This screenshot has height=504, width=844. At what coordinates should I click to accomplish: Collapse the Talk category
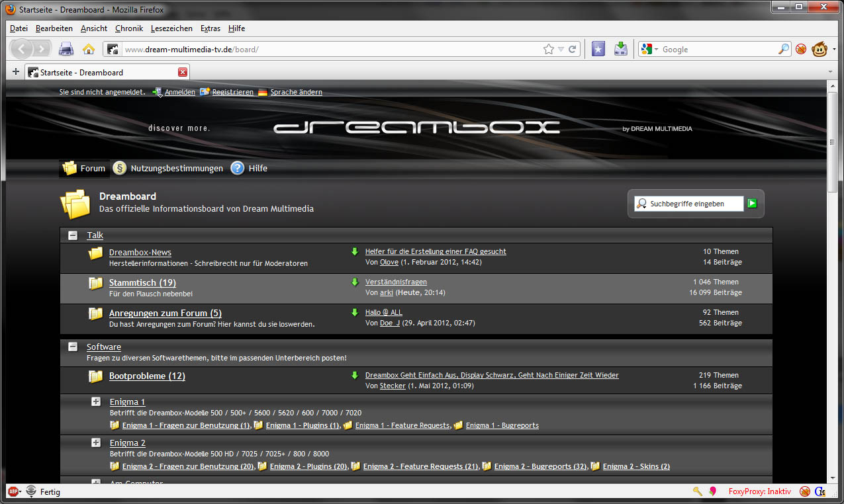[73, 235]
